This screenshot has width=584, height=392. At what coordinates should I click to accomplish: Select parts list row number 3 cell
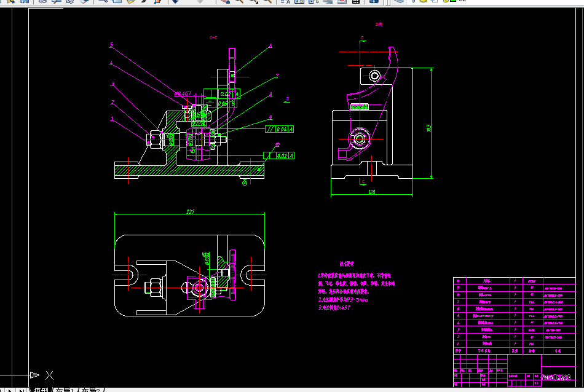click(x=460, y=330)
